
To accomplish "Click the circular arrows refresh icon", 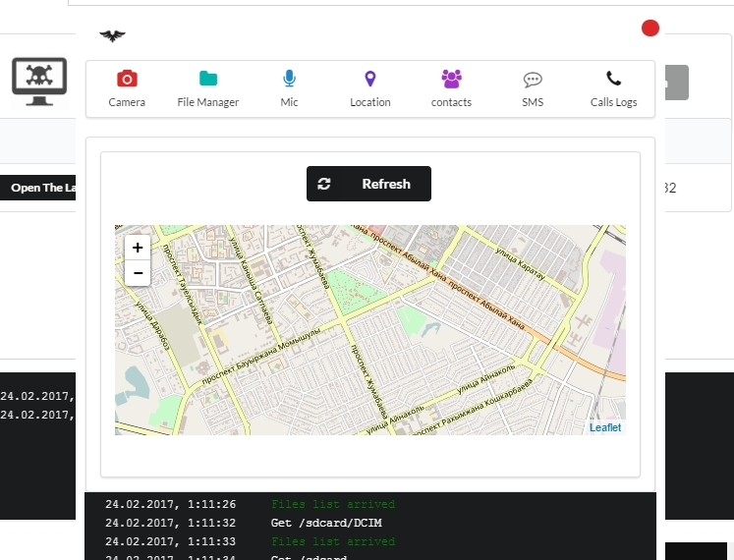I will coord(324,184).
